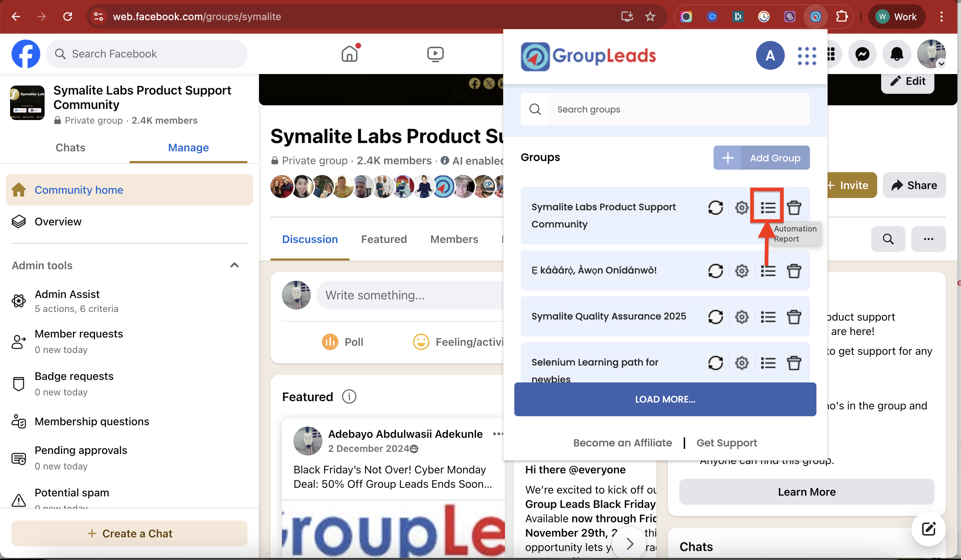Image resolution: width=961 pixels, height=560 pixels.
Task: Open the Members tab
Action: tap(454, 239)
